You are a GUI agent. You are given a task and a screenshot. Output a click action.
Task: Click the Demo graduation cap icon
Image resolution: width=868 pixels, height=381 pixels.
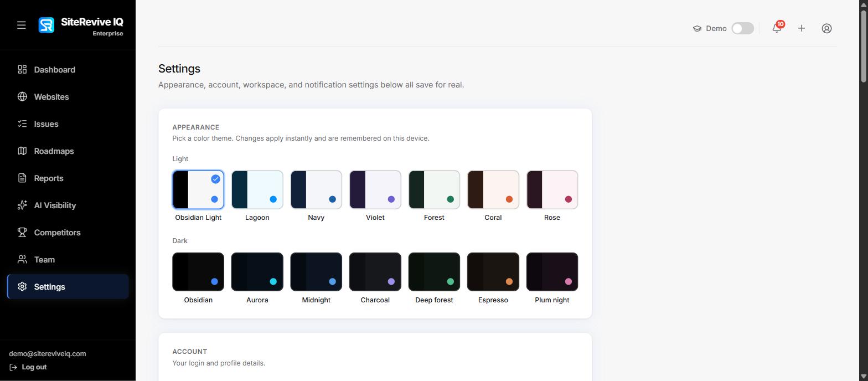697,28
